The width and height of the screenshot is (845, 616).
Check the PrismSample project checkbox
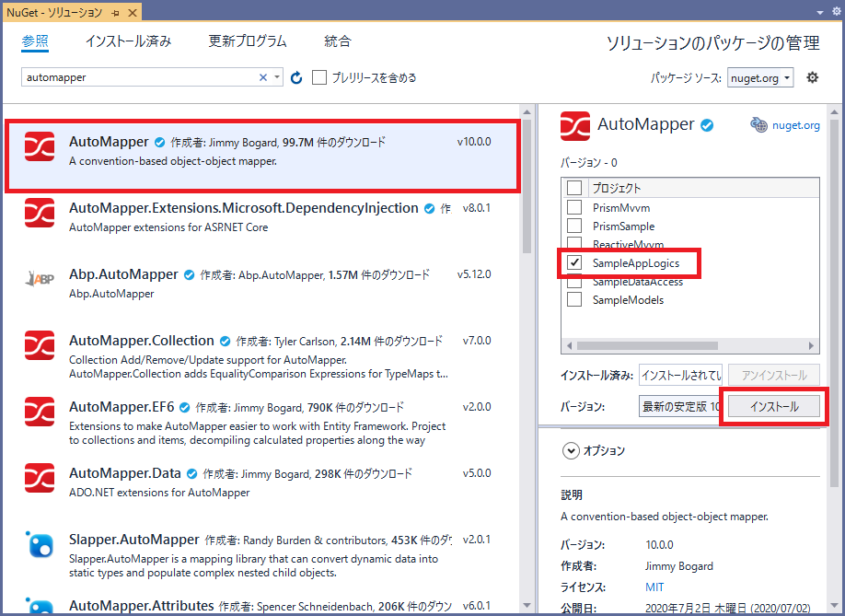point(574,226)
